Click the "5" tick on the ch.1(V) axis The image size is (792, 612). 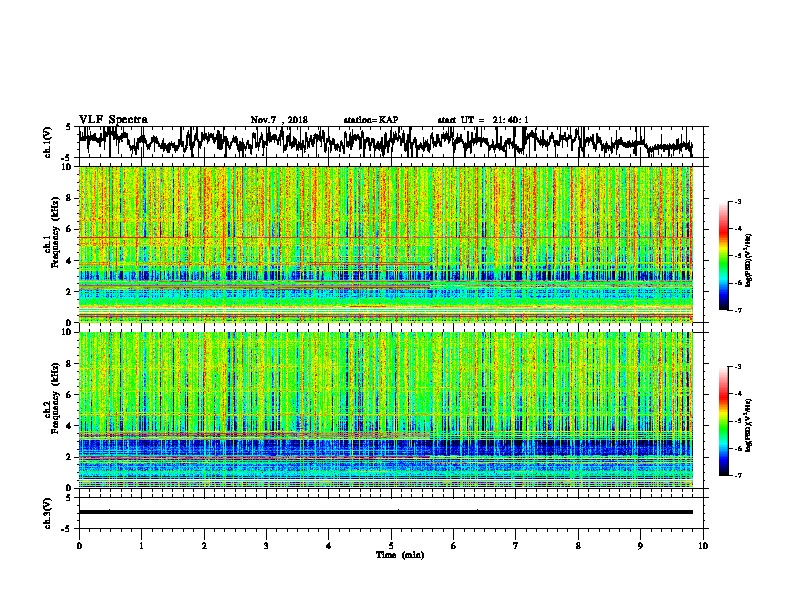click(69, 127)
